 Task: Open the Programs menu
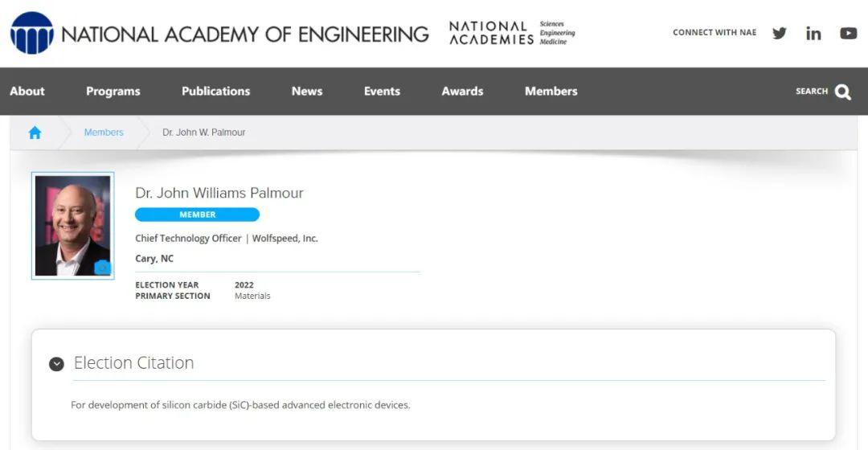(x=113, y=92)
